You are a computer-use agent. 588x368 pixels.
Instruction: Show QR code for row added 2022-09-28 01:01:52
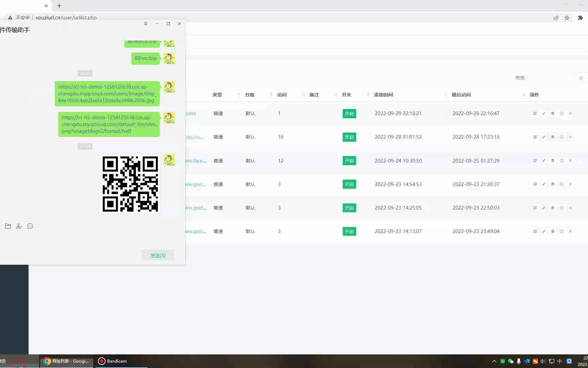[535, 137]
